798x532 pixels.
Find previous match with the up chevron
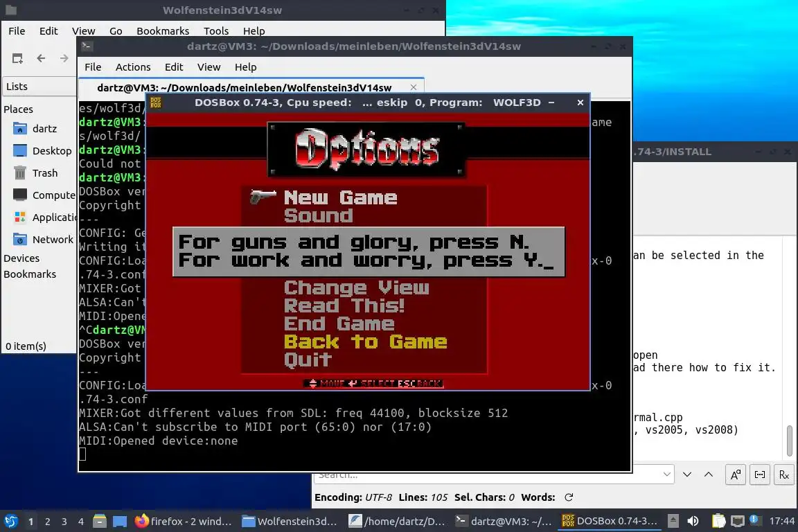point(709,475)
